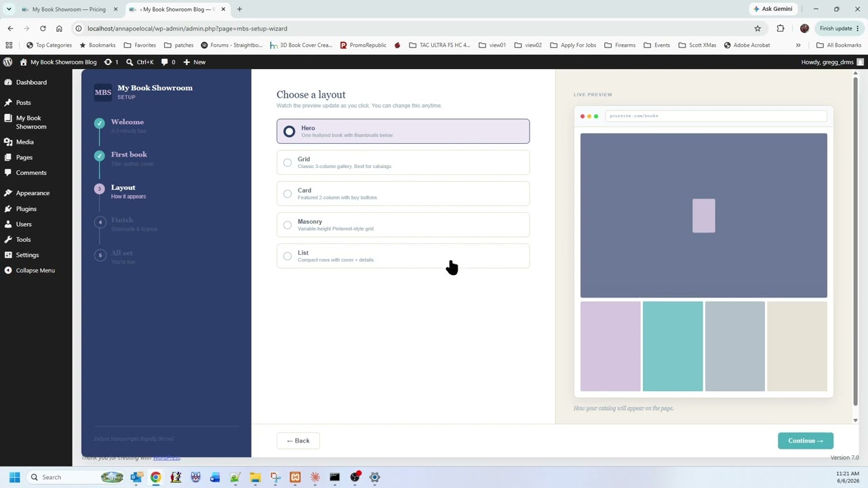Screen dimensions: 868x488
Task: Open the Settings menu item
Action: tap(27, 255)
